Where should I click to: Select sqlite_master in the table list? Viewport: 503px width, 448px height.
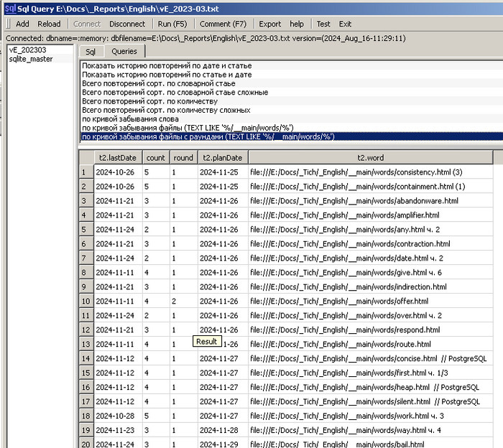point(30,59)
